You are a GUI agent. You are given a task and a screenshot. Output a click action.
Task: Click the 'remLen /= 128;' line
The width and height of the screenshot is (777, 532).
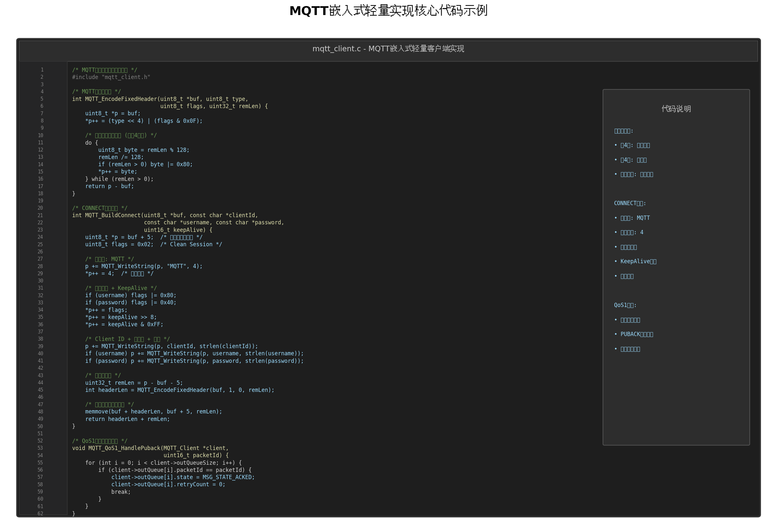(121, 157)
